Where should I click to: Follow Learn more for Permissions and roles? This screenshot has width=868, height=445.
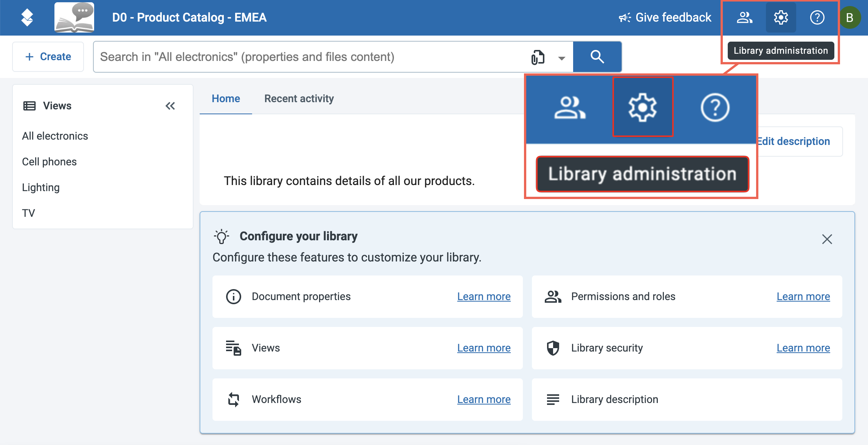[x=803, y=297]
